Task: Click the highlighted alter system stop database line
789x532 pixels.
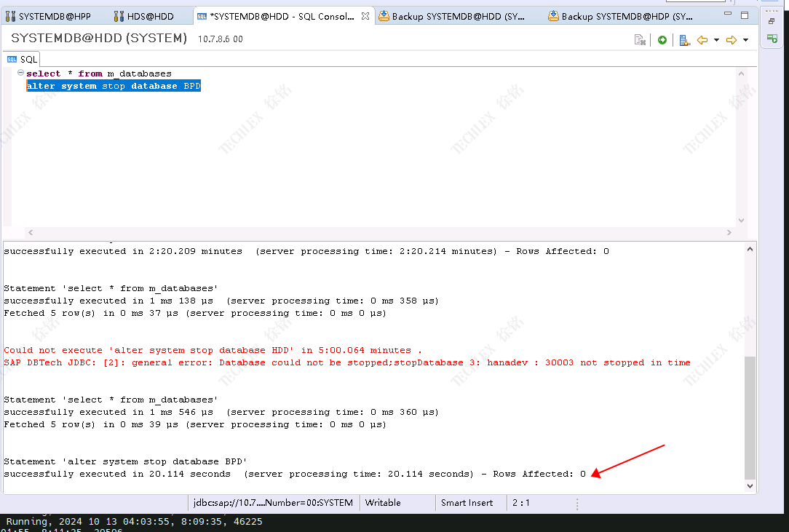Action: pos(113,86)
